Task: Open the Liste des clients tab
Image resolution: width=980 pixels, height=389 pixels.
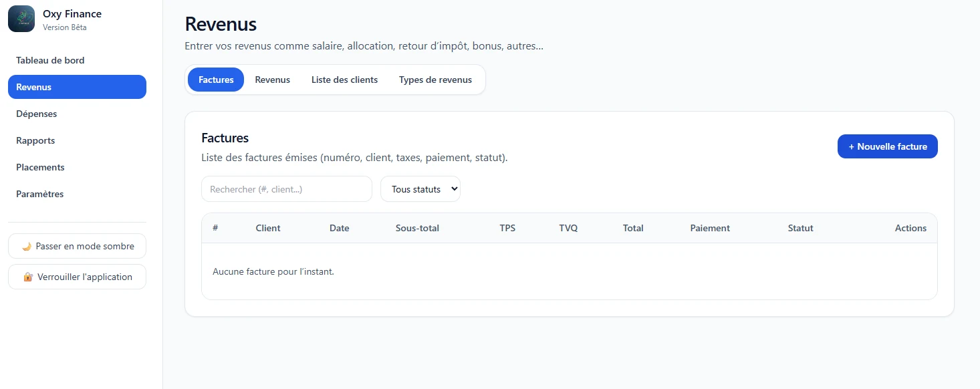Action: pos(344,80)
